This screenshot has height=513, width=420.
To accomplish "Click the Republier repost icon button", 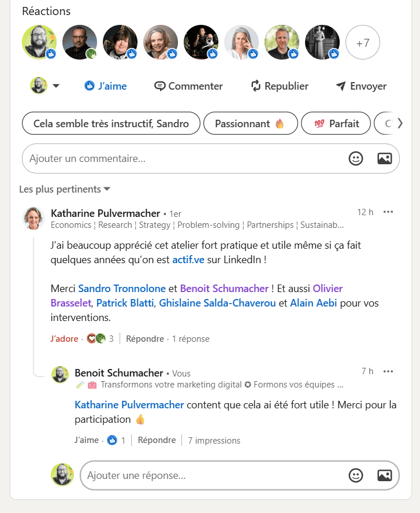I will (x=280, y=86).
